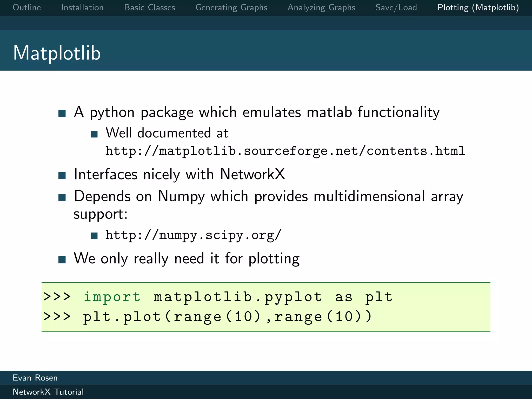Click the word 'support:'
Screen dimensions: 532x399
coord(101,215)
